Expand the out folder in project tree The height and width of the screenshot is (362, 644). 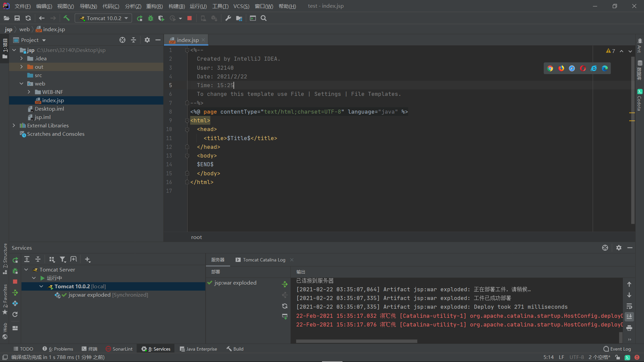click(x=21, y=67)
